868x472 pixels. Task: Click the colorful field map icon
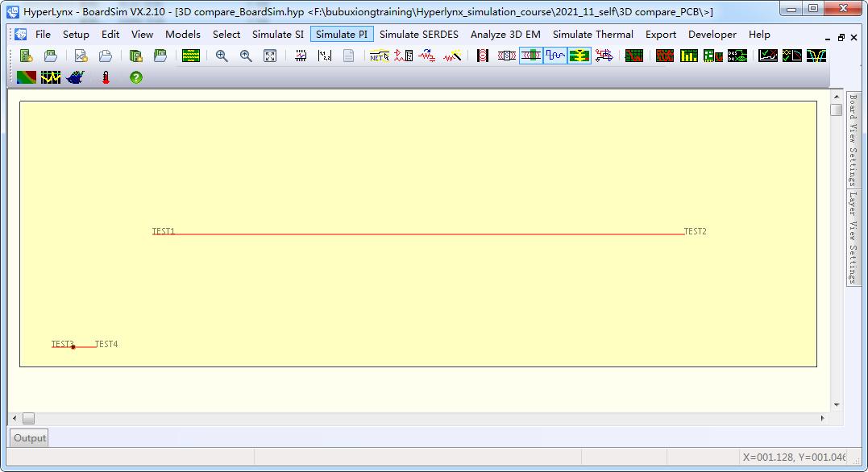tap(26, 77)
